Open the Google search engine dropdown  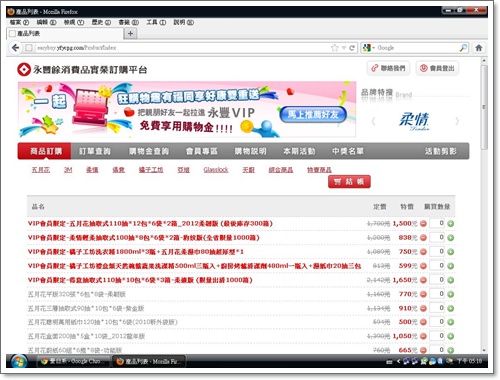pos(369,48)
